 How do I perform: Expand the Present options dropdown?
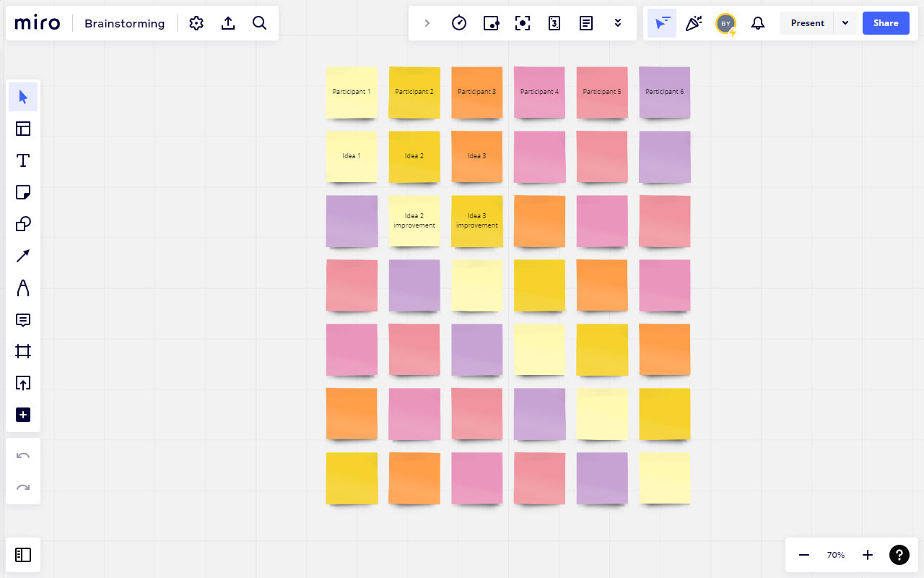pos(845,22)
